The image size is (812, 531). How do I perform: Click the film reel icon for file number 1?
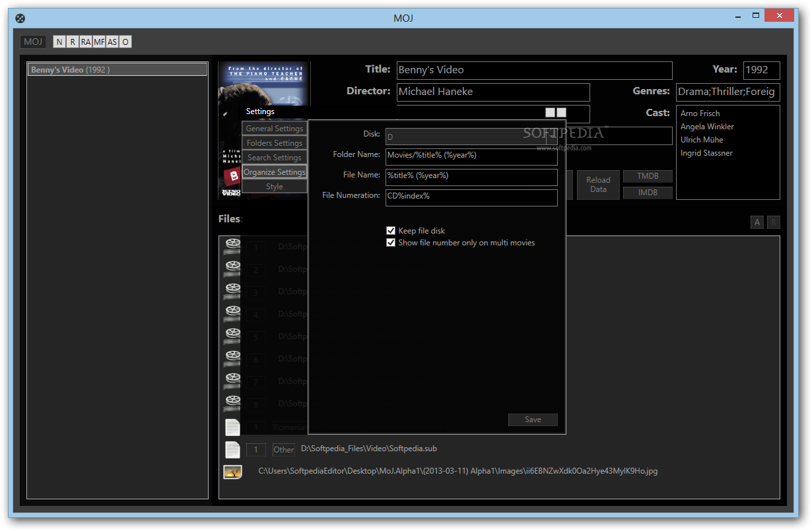point(232,247)
